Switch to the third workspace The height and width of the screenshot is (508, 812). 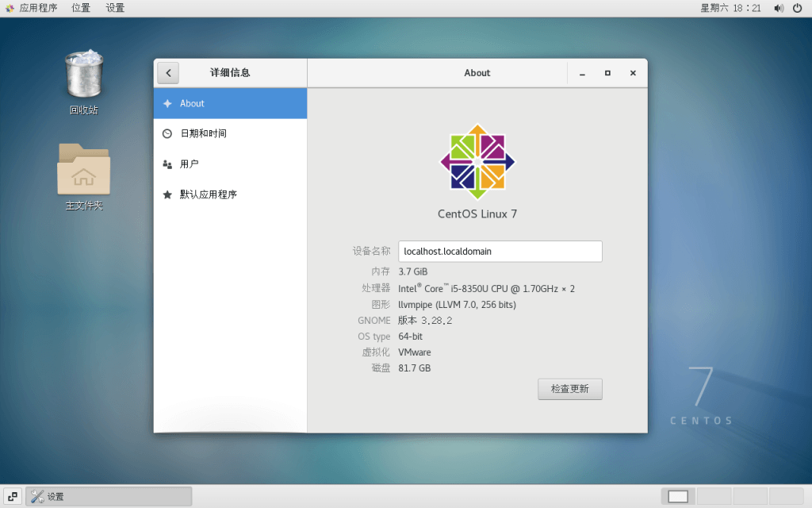750,497
